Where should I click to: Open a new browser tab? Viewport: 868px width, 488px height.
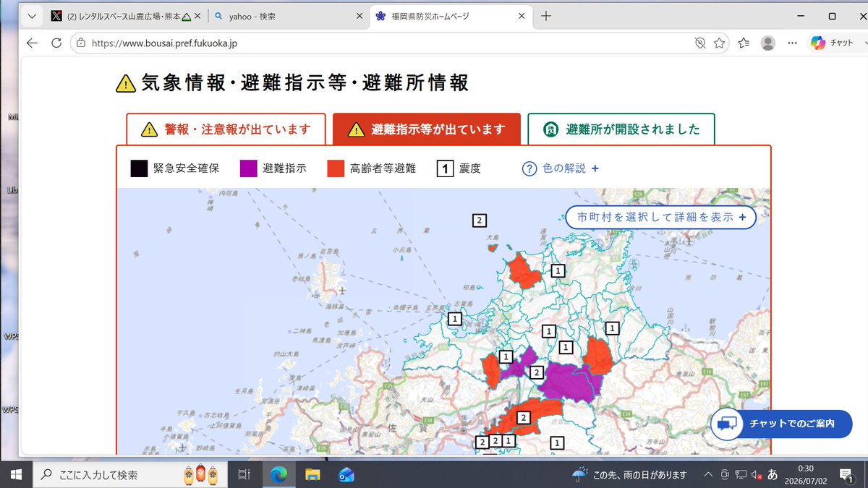point(546,16)
